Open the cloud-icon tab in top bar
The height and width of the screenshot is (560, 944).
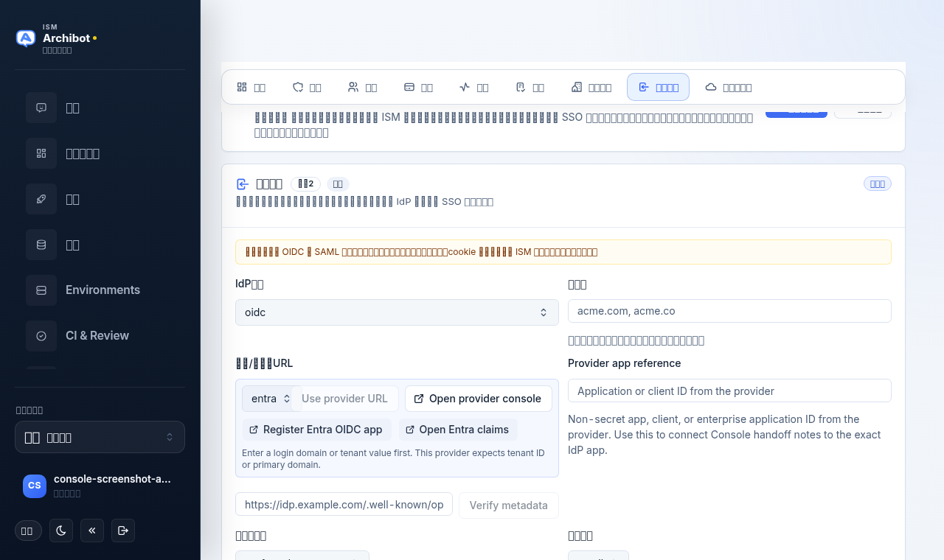coord(729,87)
